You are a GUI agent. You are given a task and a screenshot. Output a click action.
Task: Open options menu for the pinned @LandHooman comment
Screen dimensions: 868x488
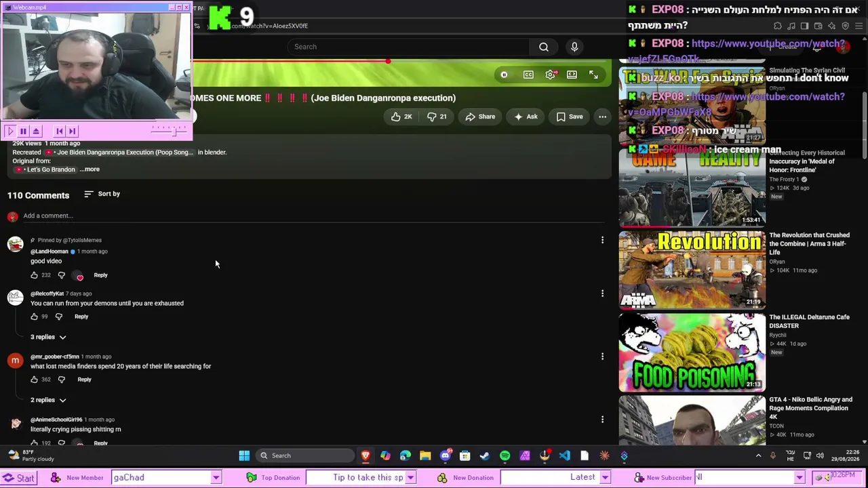(602, 240)
